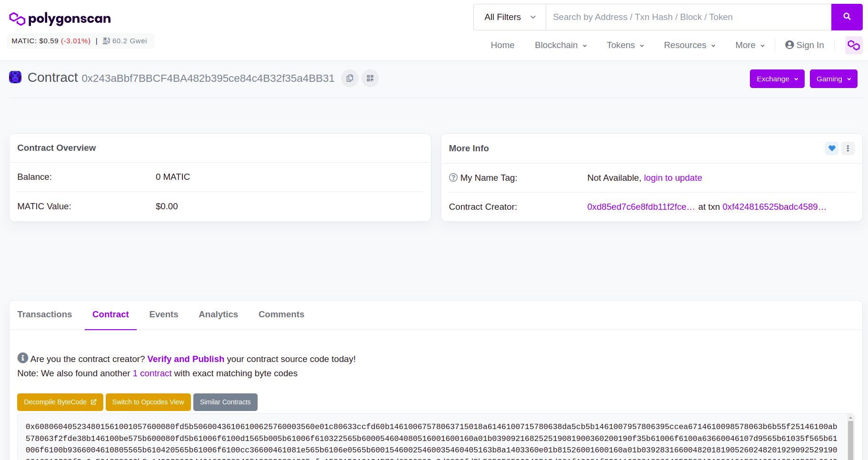Expand the Tokens menu
868x460 pixels.
(625, 45)
